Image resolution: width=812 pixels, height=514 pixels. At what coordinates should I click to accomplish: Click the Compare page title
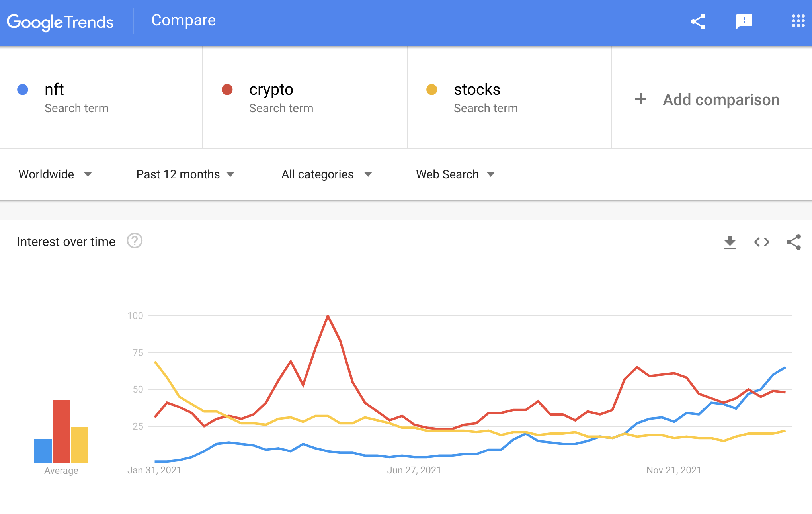(x=183, y=20)
